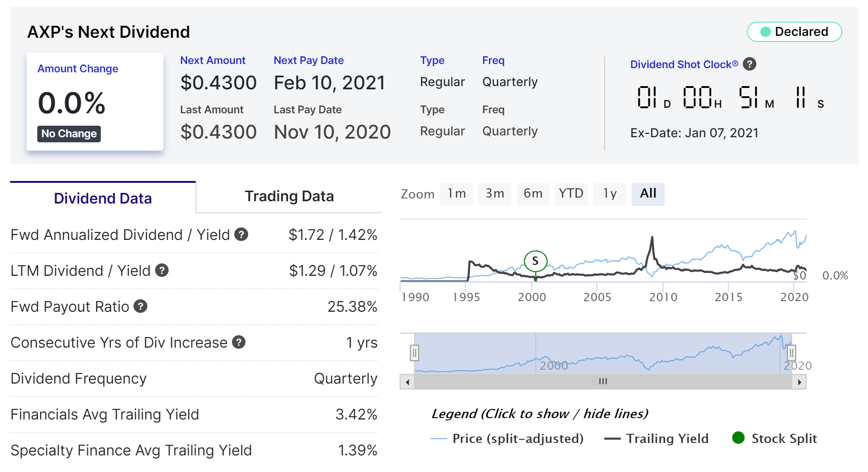
Task: Click the Fwd Annualized Dividend / Yield help icon
Action: tap(241, 234)
